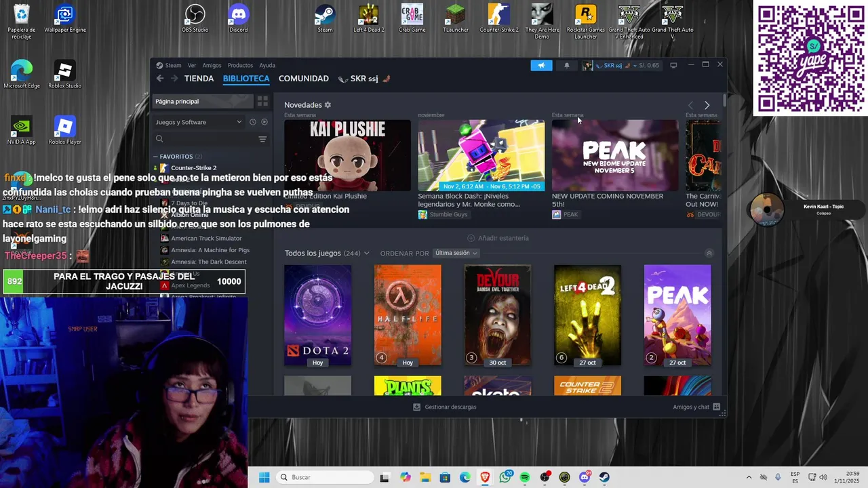Open WhatsApp in taskbar
This screenshot has width=868, height=488.
point(505,477)
